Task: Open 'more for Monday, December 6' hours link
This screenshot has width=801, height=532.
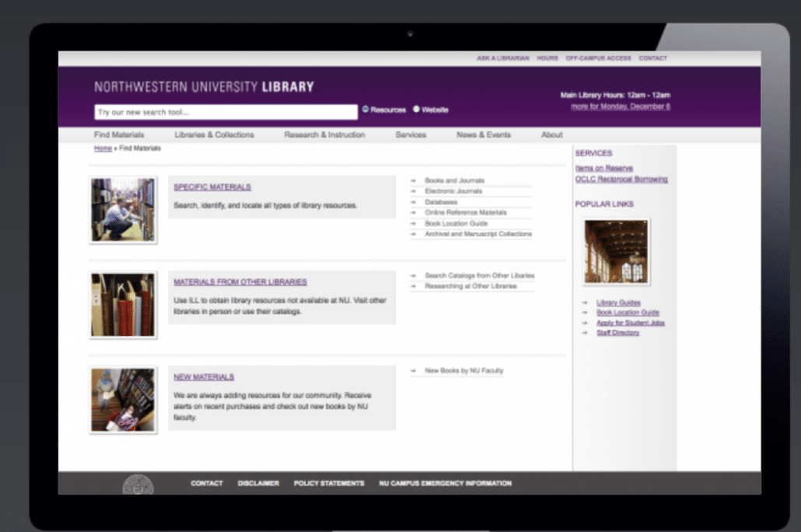Action: [621, 107]
